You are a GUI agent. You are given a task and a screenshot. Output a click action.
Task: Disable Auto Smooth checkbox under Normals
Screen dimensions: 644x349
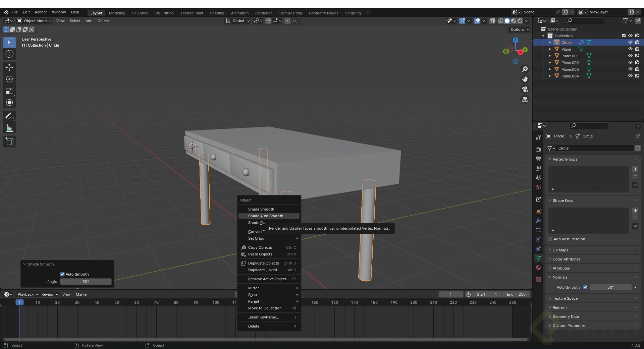coord(585,287)
